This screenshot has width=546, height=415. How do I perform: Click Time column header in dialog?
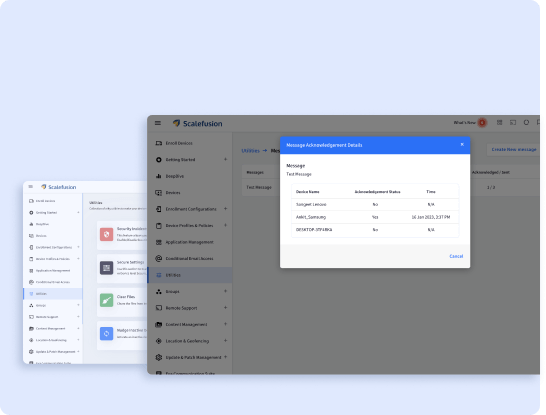click(x=431, y=191)
